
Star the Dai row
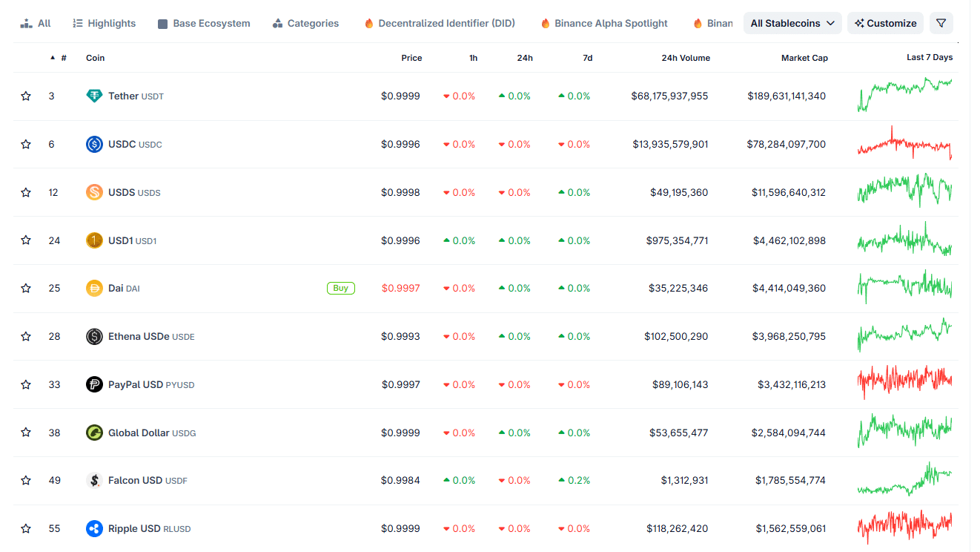pos(26,289)
